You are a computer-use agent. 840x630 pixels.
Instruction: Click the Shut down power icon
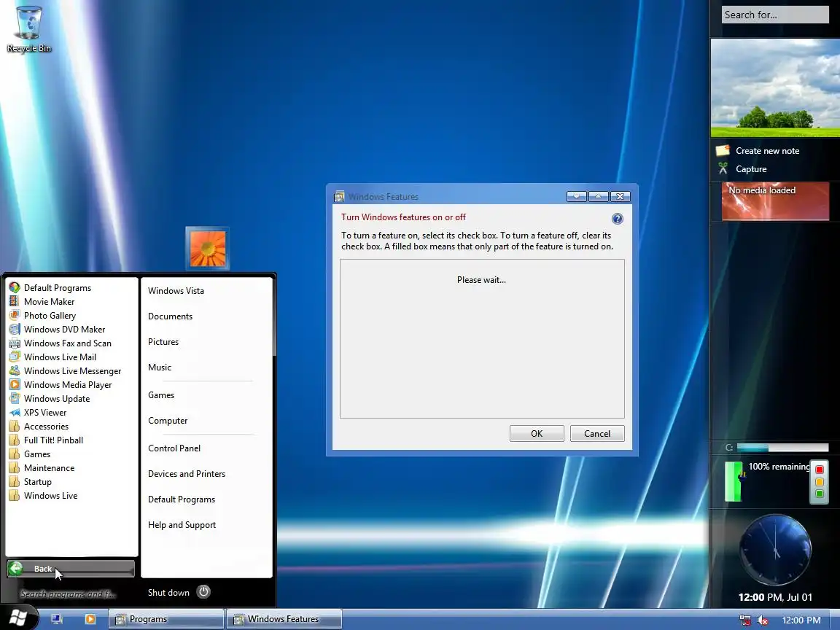click(203, 592)
